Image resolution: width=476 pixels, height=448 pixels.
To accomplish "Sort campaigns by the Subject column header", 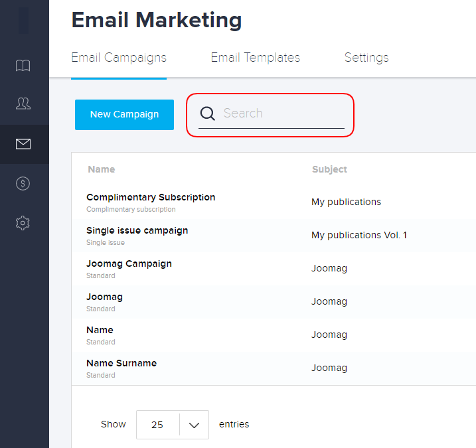I will click(329, 169).
